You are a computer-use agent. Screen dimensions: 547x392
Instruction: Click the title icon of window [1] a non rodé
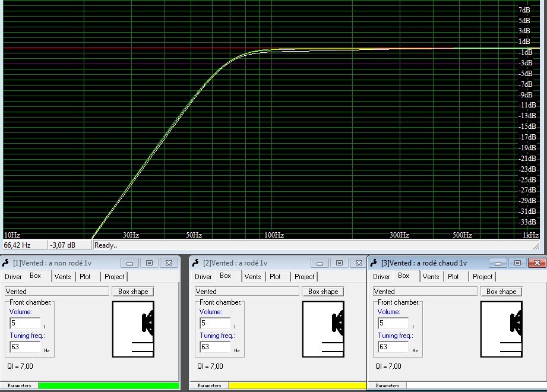[6, 263]
